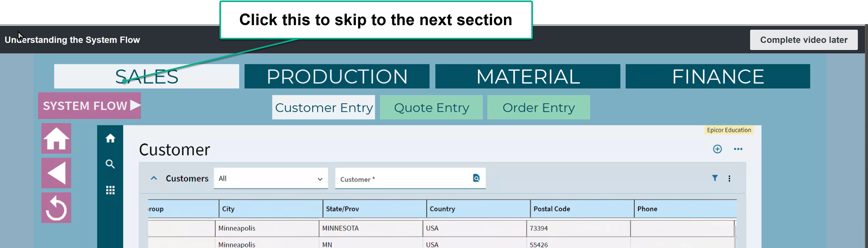Screen dimensions: 868x248
Task: Select the MATERIAL section tab
Action: pyautogui.click(x=528, y=76)
